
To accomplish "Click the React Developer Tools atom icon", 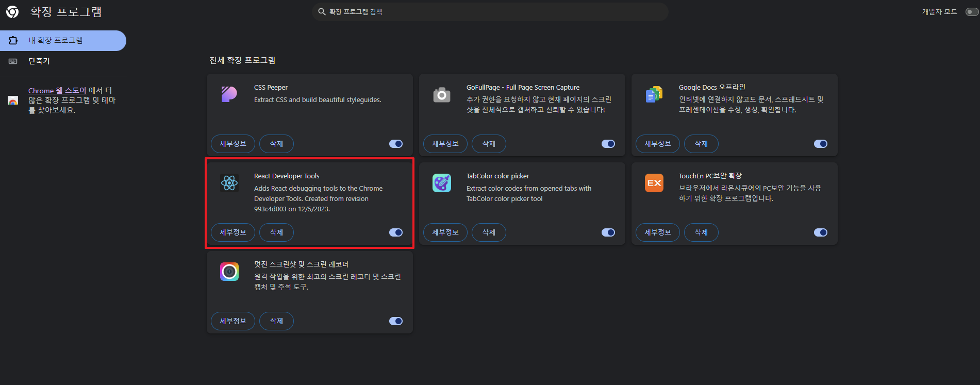I will point(229,183).
